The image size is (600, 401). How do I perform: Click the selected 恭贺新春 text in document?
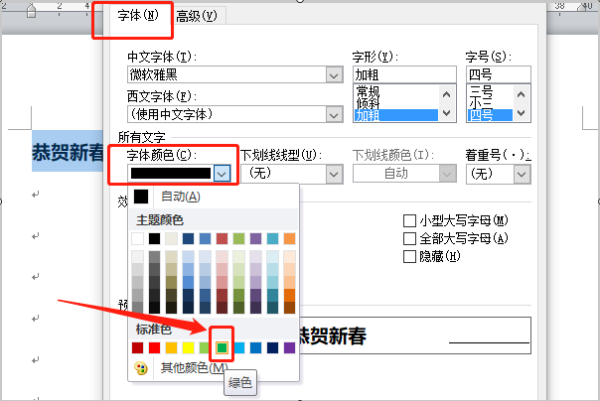(67, 152)
